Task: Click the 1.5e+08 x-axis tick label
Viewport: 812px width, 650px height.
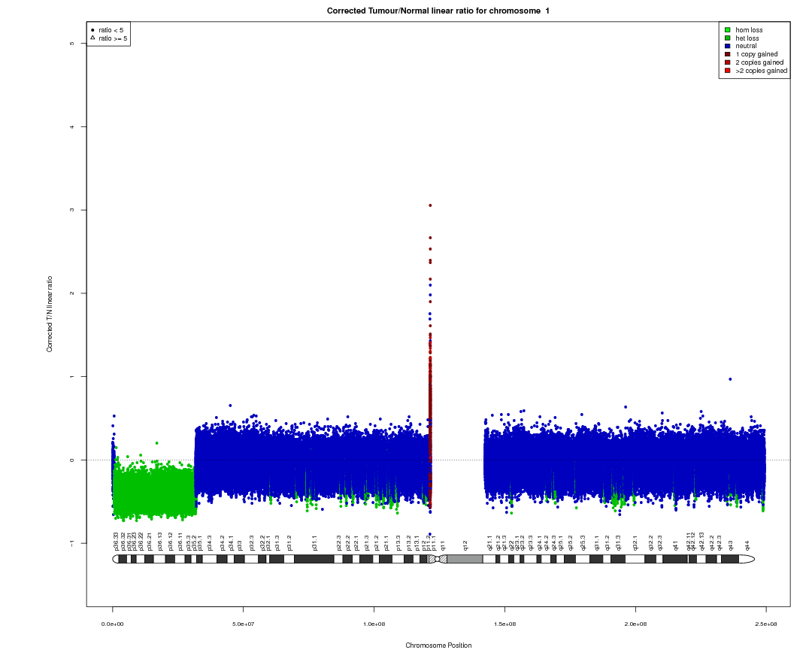Action: [505, 624]
